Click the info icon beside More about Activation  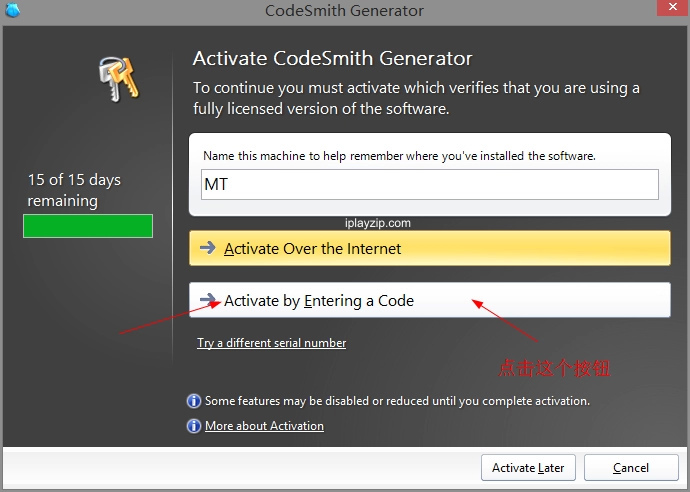[x=194, y=426]
